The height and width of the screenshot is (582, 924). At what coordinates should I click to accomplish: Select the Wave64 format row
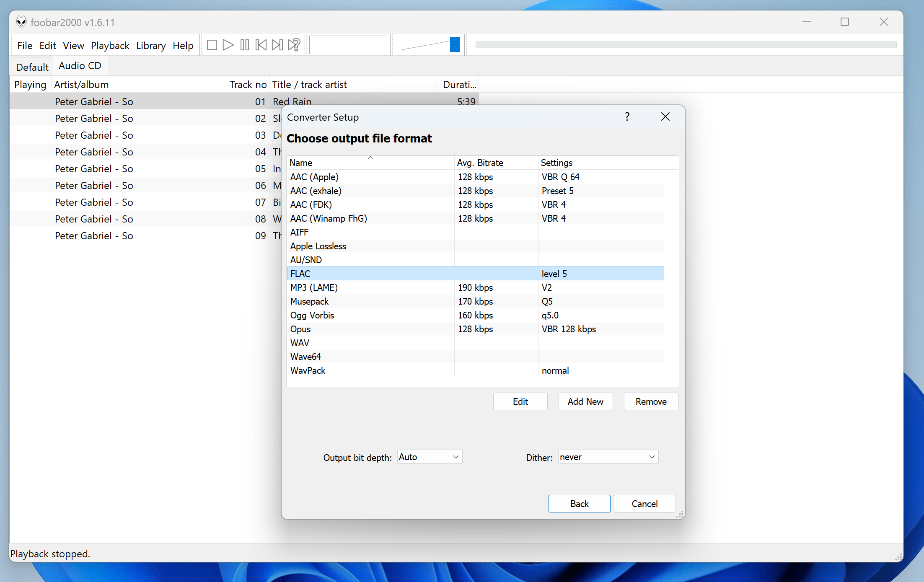[475, 357]
